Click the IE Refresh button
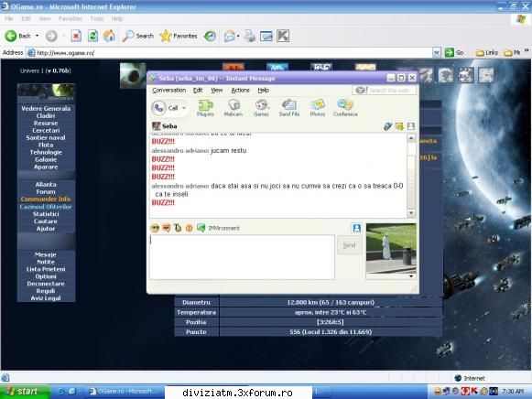 pos(92,36)
